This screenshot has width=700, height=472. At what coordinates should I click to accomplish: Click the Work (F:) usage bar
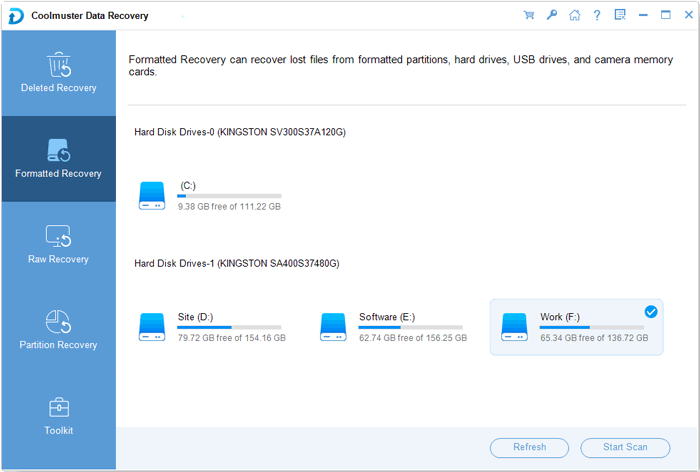coord(592,327)
